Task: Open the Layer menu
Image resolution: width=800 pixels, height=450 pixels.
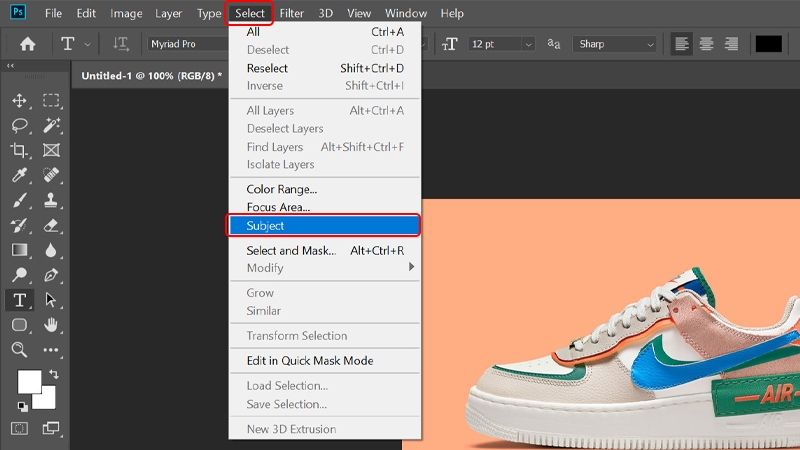Action: coord(168,13)
